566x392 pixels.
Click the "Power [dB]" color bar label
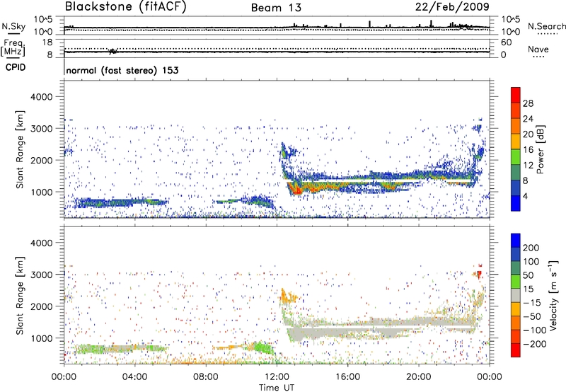tap(540, 149)
